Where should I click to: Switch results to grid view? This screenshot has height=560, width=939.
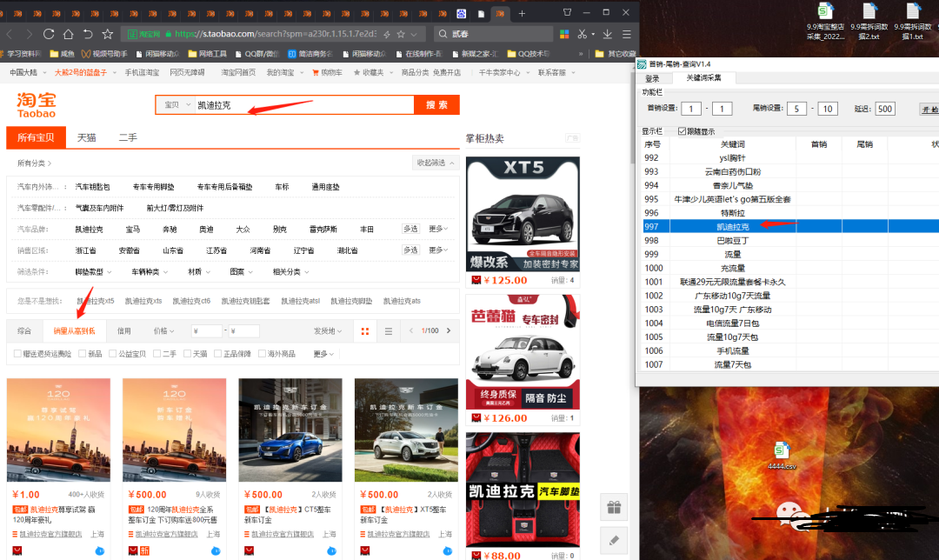pos(364,331)
